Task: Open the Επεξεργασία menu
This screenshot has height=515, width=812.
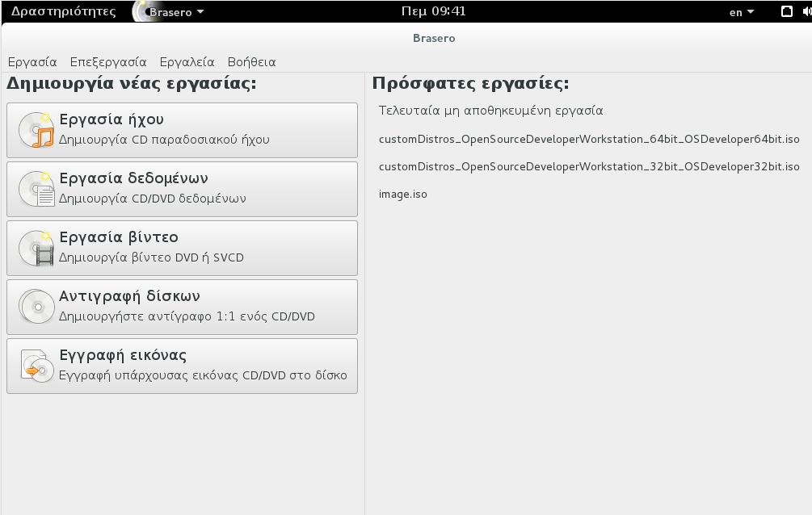Action: click(108, 62)
